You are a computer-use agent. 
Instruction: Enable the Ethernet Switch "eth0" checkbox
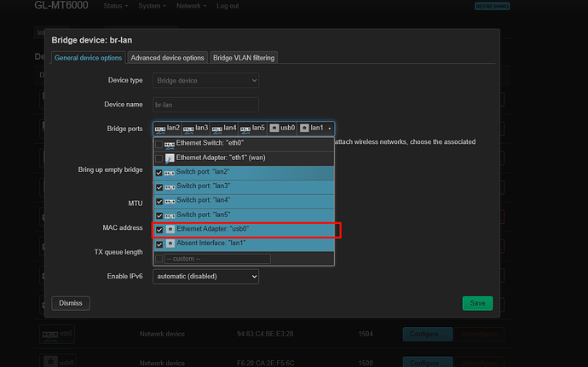tap(159, 144)
